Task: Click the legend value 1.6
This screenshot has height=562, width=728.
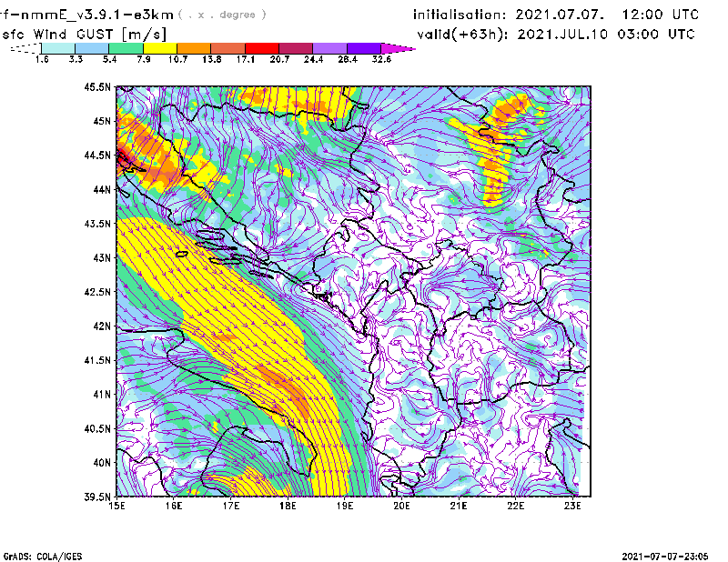Action: click(x=42, y=59)
